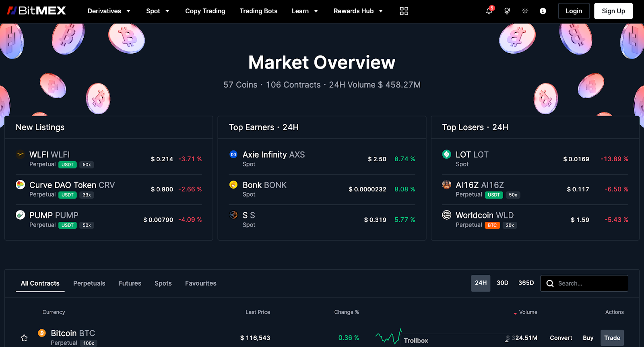Click the LOT token icon
The width and height of the screenshot is (644, 347).
[x=446, y=154]
